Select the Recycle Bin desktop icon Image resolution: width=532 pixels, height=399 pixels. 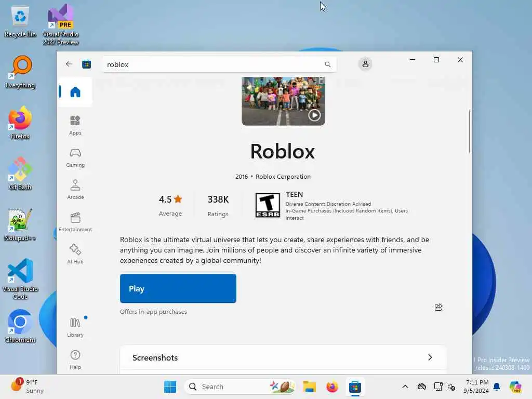(x=20, y=22)
